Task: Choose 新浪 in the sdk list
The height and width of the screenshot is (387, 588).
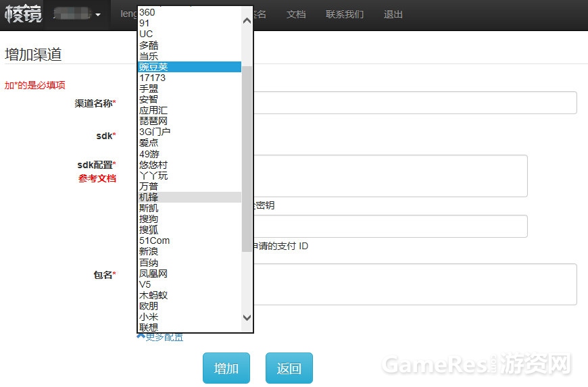Action: pyautogui.click(x=190, y=251)
